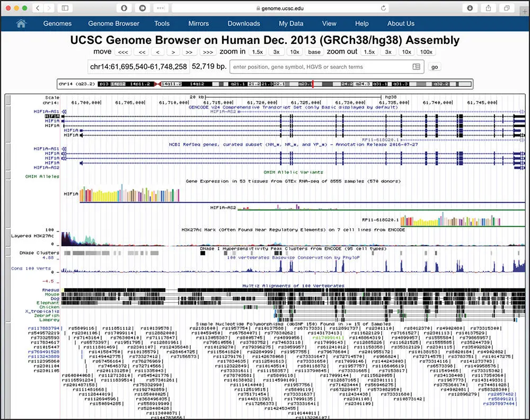
Task: Show all tabs icon in Safari
Action: click(507, 8)
